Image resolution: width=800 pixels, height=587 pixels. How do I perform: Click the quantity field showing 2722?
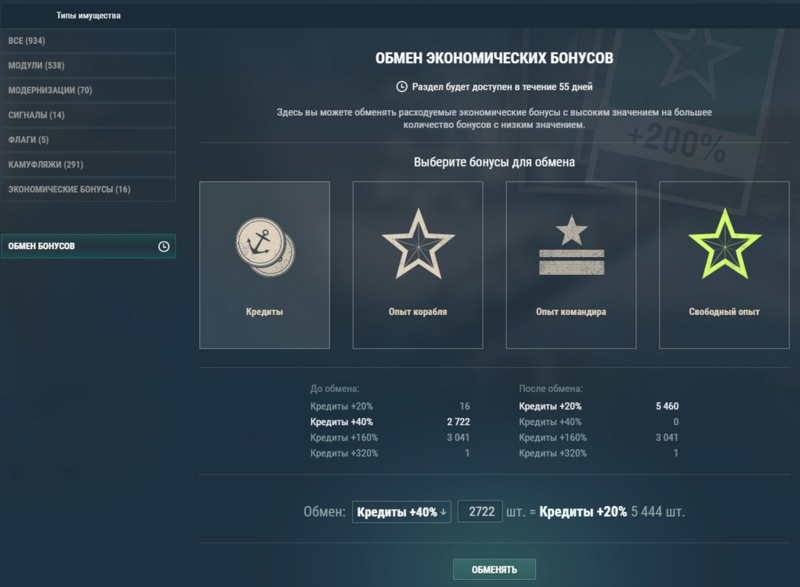(x=480, y=512)
